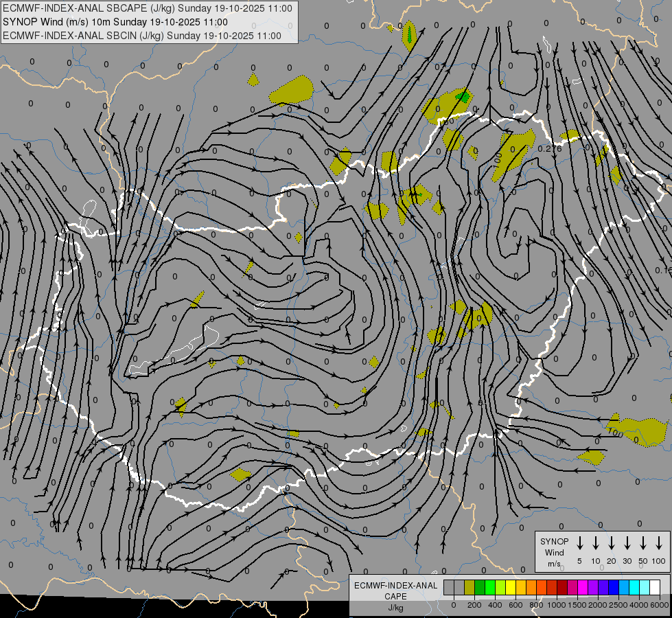Click the 1000 tick label on CAPE scale
The width and height of the screenshot is (672, 618).
pos(557,605)
